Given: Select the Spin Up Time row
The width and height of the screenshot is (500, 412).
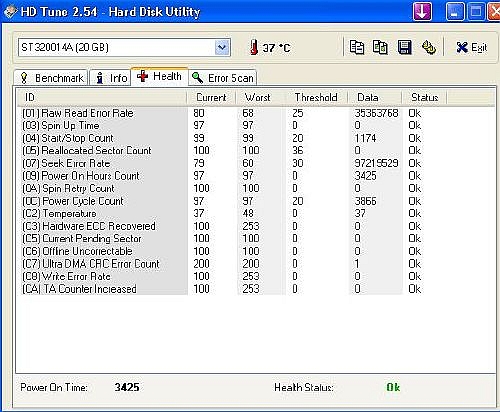Looking at the screenshot, I should tap(222, 126).
